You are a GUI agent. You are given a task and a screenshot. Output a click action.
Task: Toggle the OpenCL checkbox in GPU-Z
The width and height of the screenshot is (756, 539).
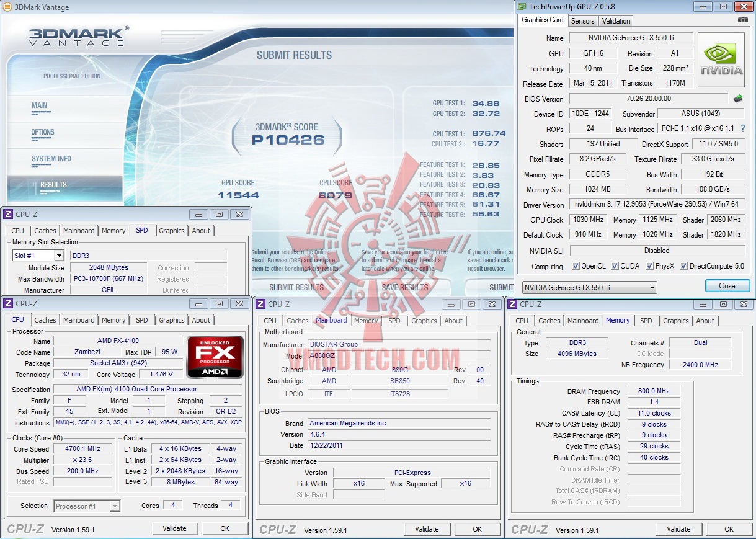(576, 266)
